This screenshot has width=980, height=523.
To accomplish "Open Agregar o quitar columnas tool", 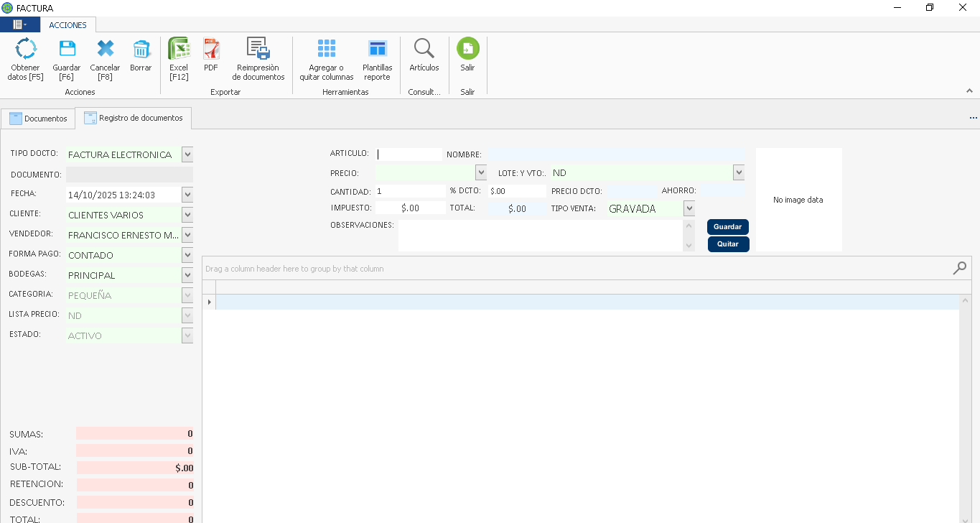I will pyautogui.click(x=327, y=49).
